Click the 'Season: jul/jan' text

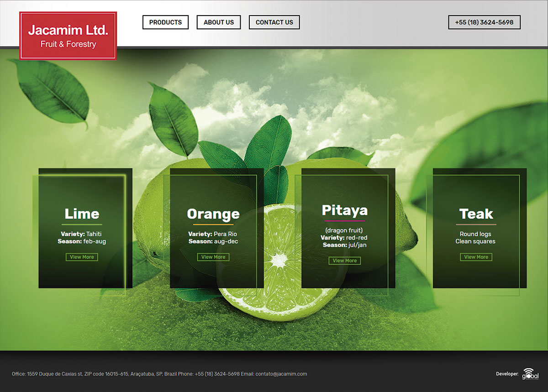(x=345, y=245)
